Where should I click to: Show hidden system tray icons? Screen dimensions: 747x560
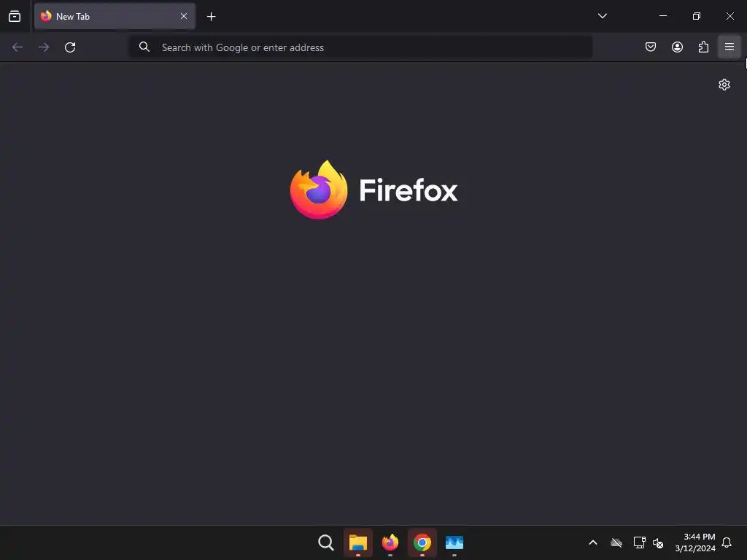coord(593,542)
